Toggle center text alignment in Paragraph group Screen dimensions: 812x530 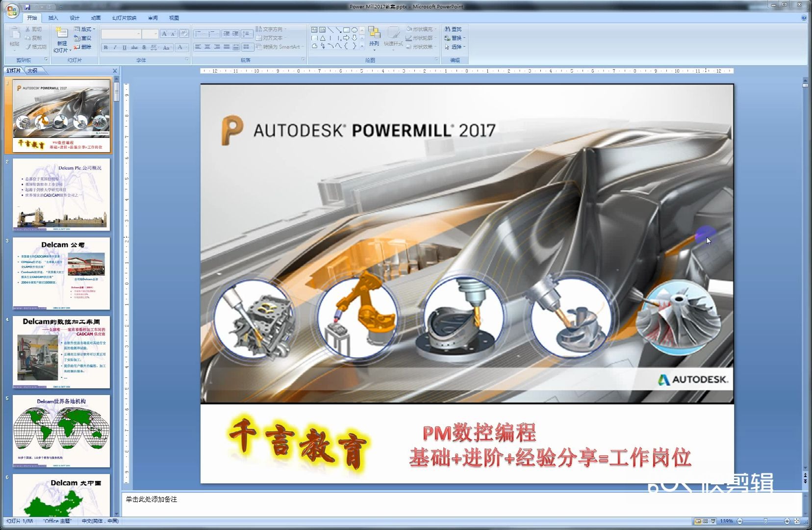(208, 47)
